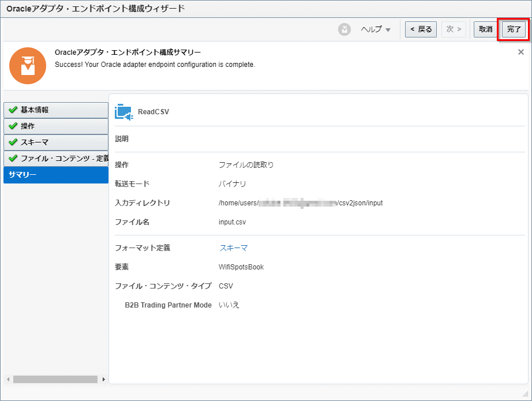Click the orange wizard summary icon
The height and width of the screenshot is (401, 532).
pos(28,65)
